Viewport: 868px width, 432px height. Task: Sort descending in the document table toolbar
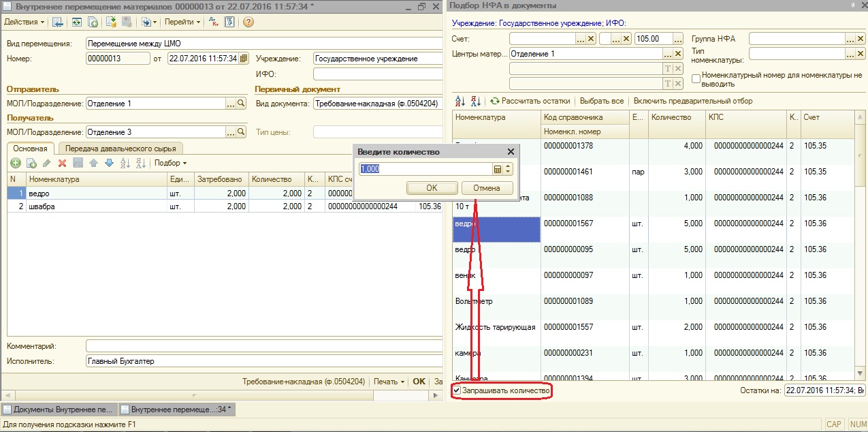tap(140, 163)
